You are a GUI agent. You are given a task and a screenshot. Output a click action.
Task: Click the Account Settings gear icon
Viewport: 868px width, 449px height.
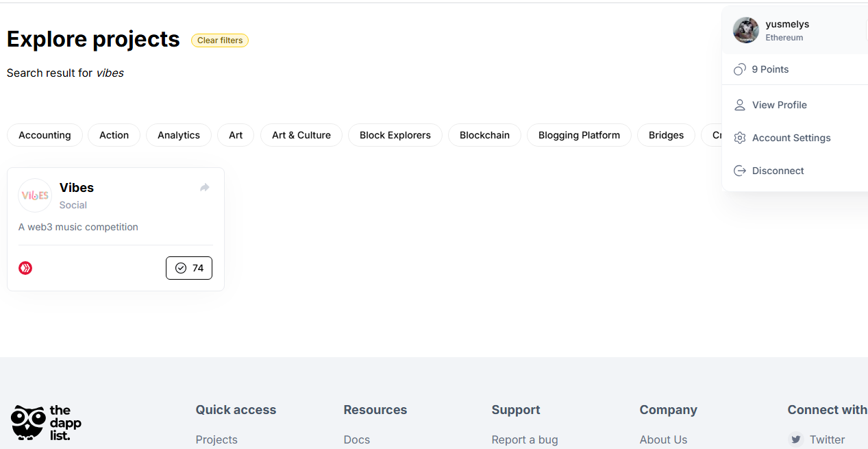[740, 138]
